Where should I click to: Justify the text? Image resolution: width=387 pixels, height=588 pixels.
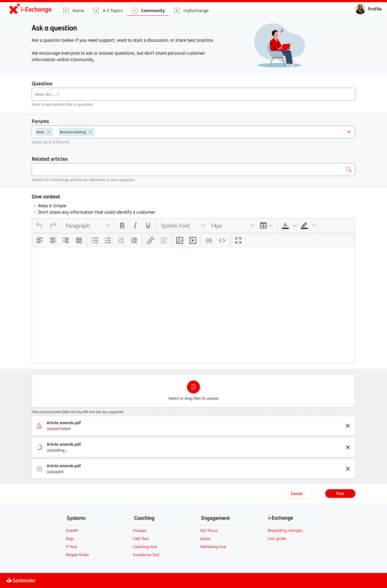[79, 240]
